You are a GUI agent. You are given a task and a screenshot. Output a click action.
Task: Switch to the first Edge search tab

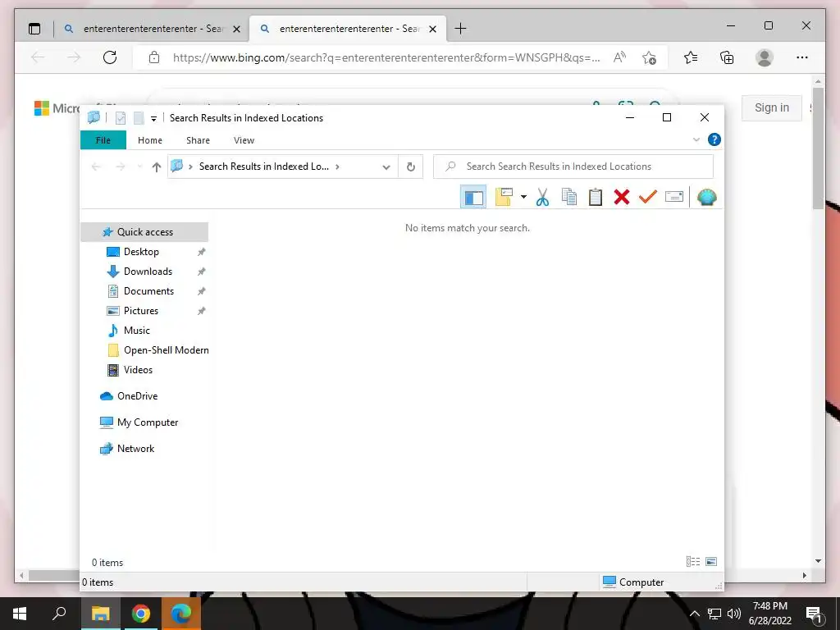pos(153,29)
